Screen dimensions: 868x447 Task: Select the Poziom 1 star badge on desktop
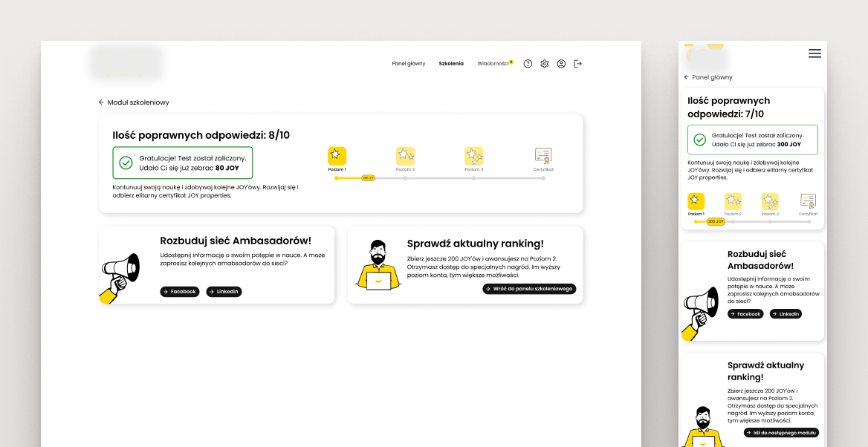[x=337, y=156]
